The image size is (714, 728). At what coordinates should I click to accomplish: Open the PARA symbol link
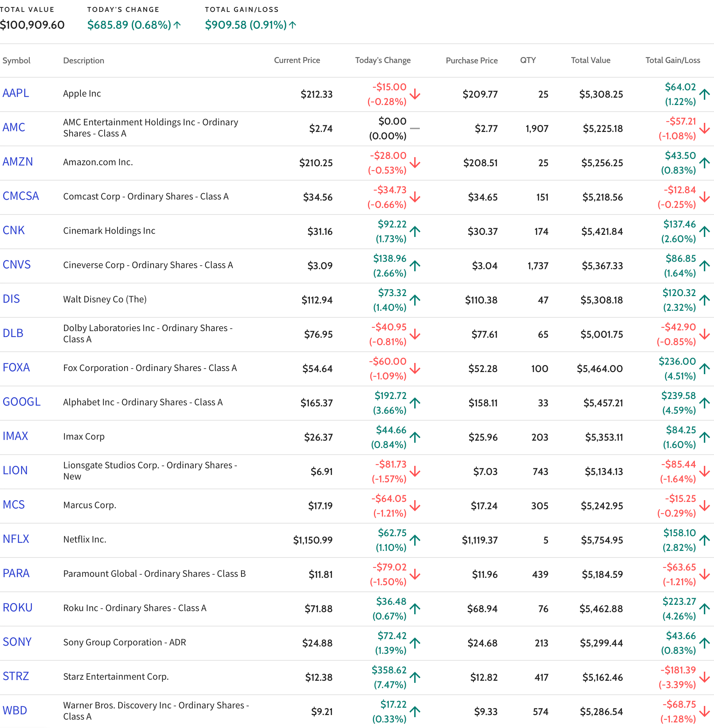pos(16,573)
